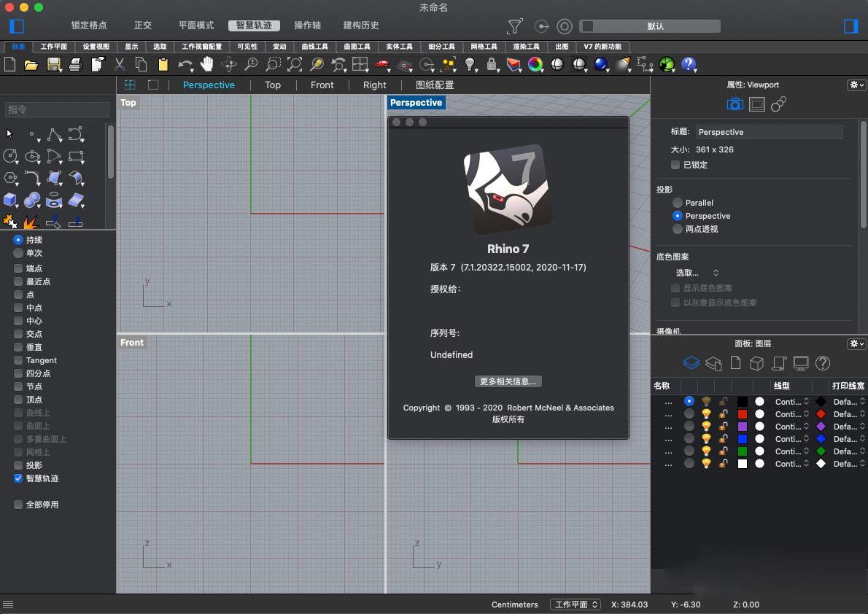
Task: Open the color wheel icon
Action: click(x=535, y=65)
